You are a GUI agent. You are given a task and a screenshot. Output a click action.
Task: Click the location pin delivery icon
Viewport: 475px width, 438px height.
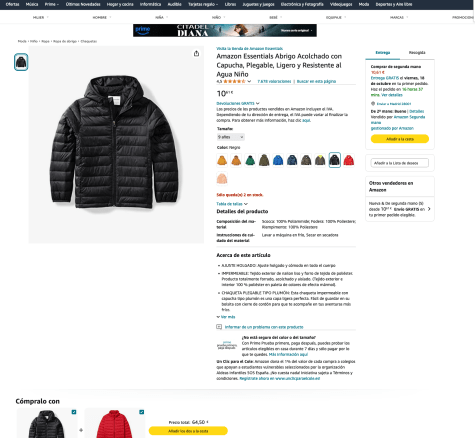coord(373,104)
